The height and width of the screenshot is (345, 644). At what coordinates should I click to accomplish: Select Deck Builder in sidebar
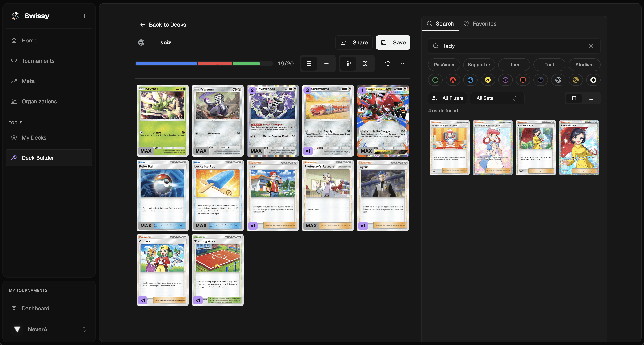(49, 158)
